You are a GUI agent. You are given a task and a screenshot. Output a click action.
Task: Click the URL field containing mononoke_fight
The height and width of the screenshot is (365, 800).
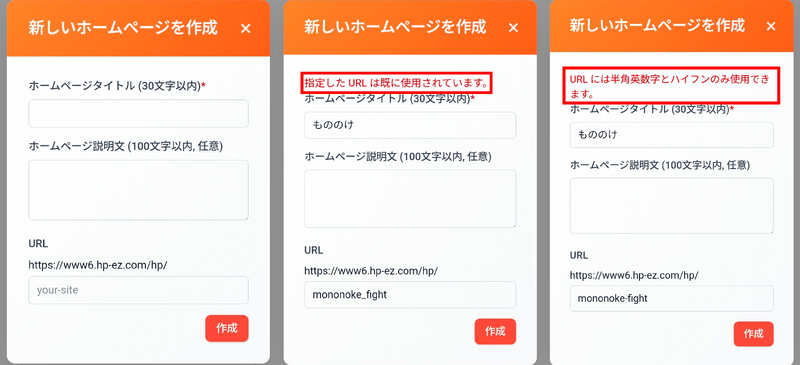(410, 295)
